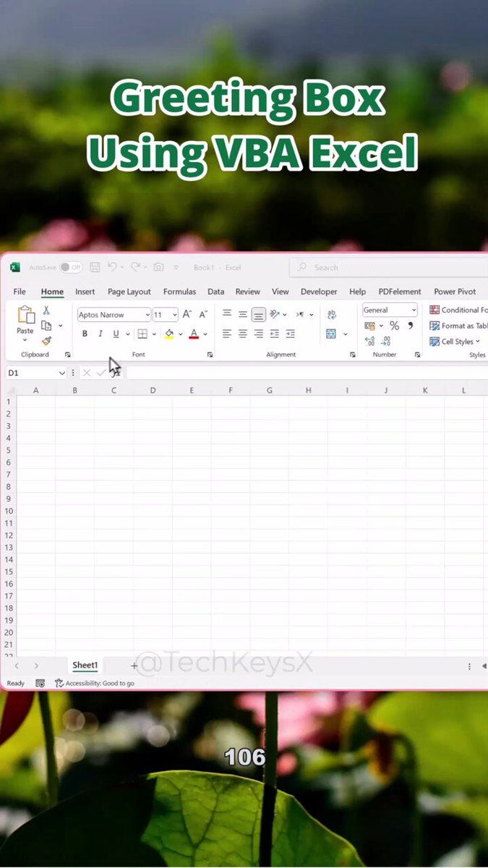The height and width of the screenshot is (868, 488).
Task: Toggle Underline formatting
Action: point(116,334)
